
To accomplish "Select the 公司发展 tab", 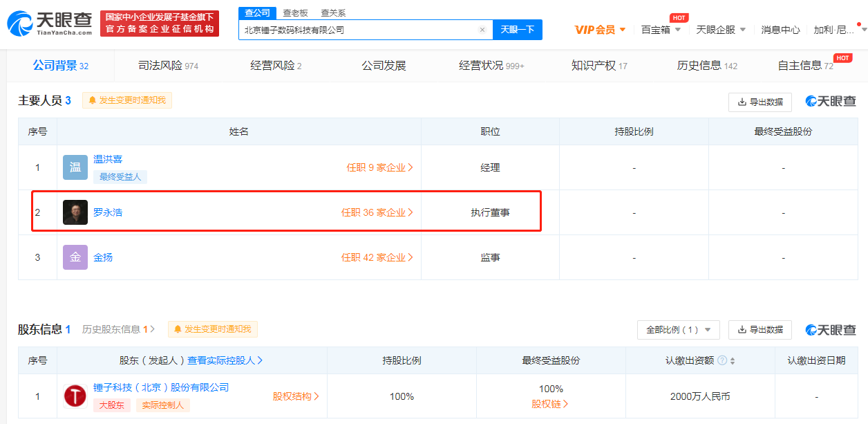I will pos(384,66).
